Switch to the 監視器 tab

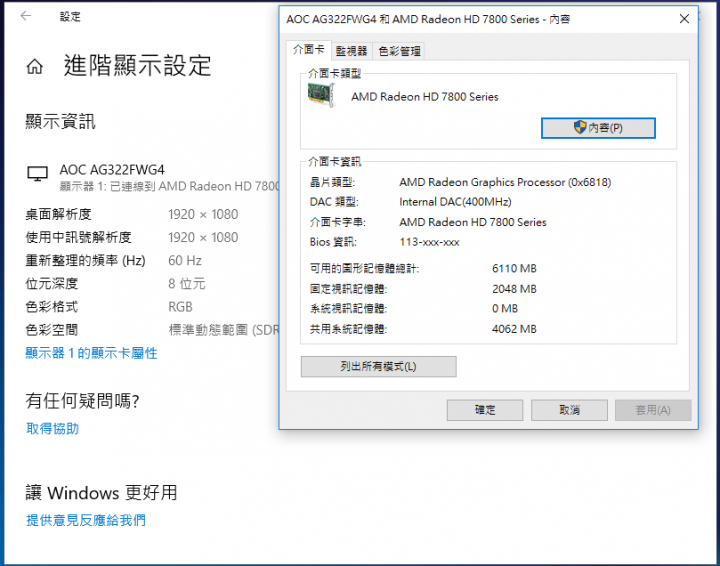pyautogui.click(x=352, y=51)
